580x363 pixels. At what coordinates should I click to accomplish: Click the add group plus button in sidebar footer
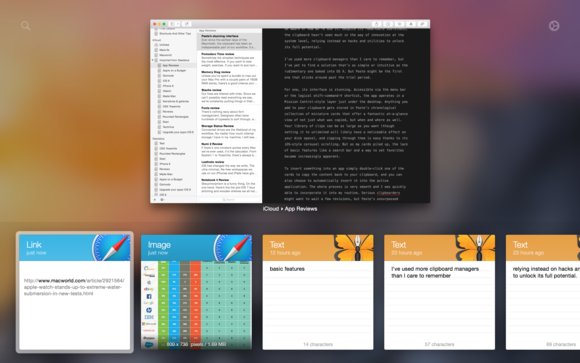[155, 199]
